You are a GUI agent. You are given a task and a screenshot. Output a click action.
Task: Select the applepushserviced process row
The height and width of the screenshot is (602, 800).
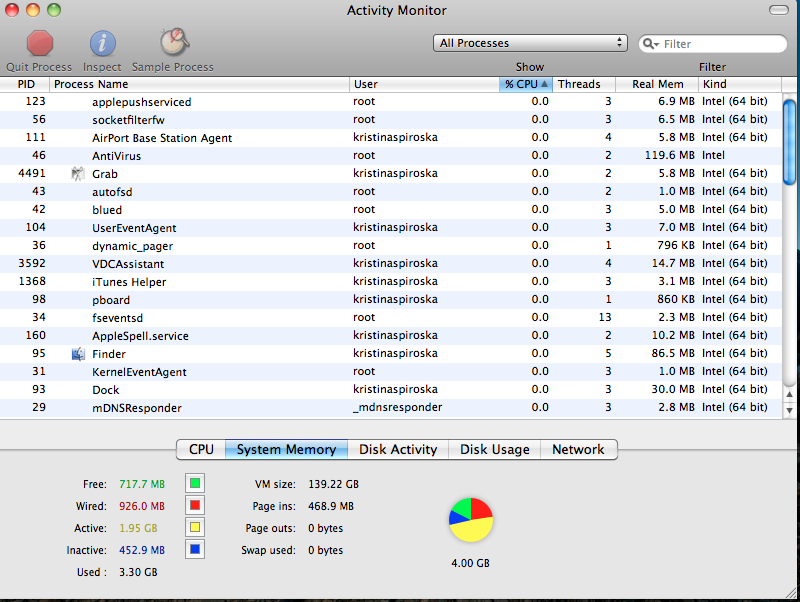(391, 102)
